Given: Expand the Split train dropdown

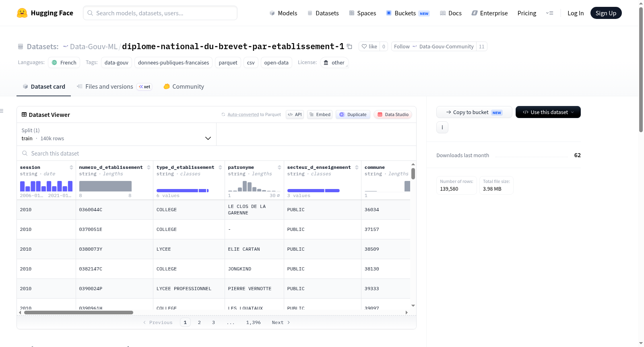Looking at the screenshot, I should (117, 134).
